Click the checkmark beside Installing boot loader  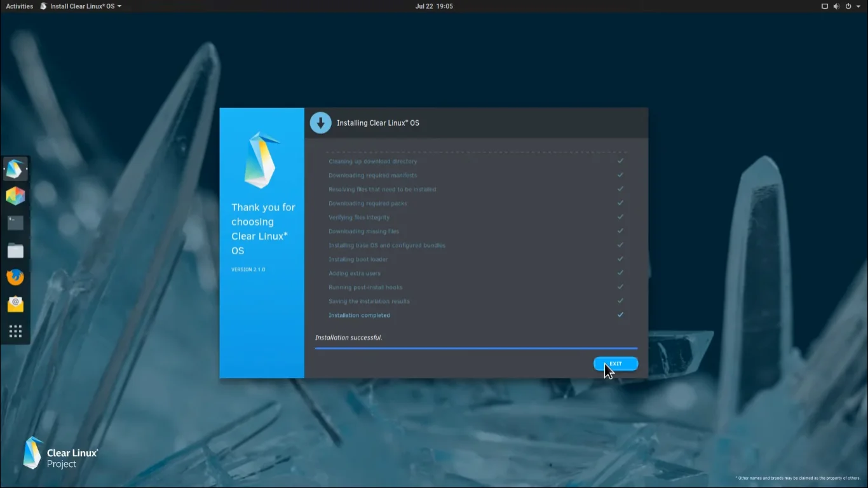(620, 259)
